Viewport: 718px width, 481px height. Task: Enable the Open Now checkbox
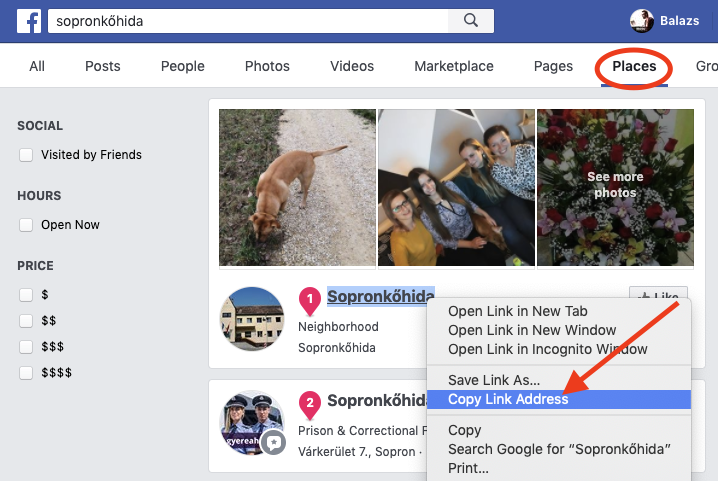(x=26, y=225)
